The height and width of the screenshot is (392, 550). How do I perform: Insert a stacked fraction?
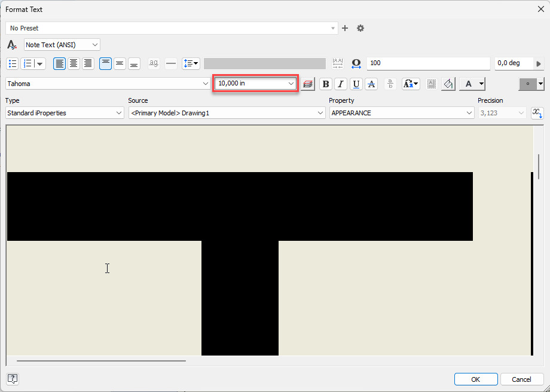tap(390, 84)
